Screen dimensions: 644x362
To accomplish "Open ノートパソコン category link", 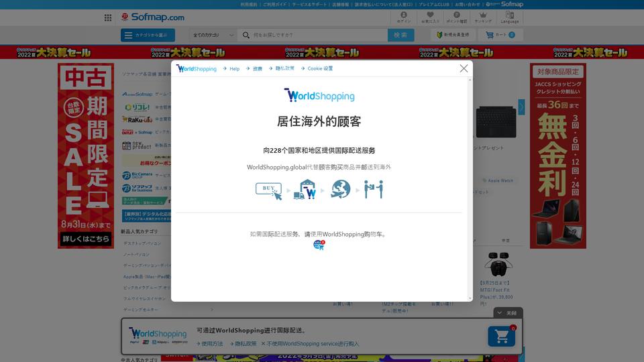I will pyautogui.click(x=136, y=255).
